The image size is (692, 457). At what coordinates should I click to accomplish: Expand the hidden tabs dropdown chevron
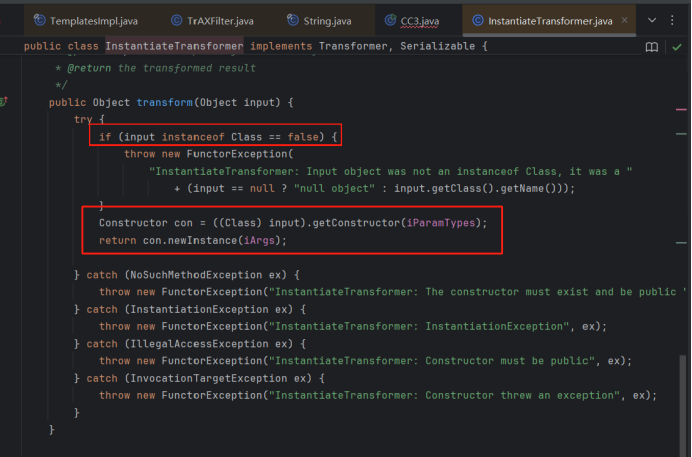pos(654,20)
